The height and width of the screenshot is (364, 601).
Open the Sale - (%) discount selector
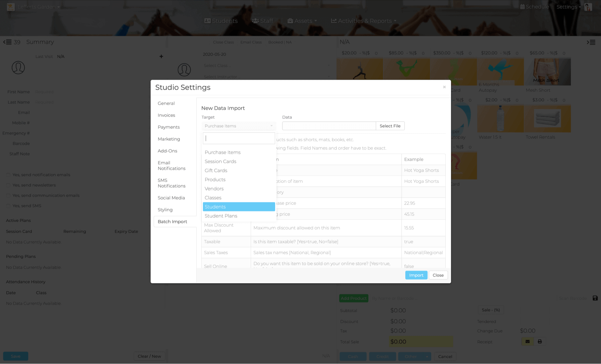(x=490, y=310)
